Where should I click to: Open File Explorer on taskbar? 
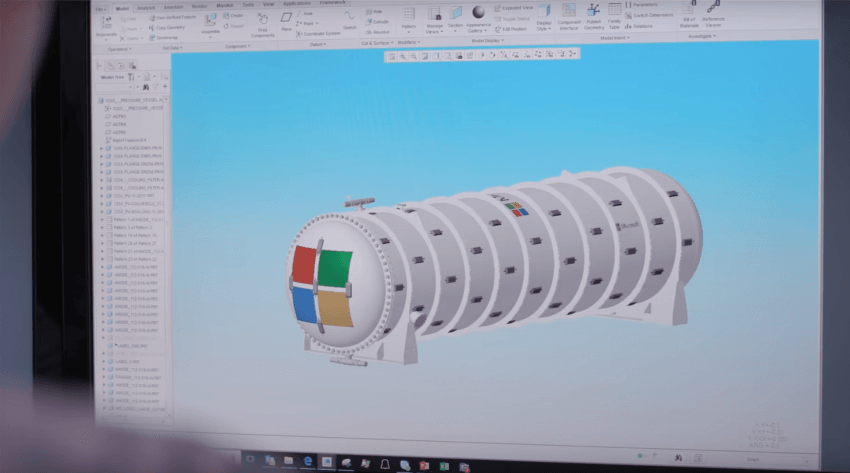click(288, 461)
